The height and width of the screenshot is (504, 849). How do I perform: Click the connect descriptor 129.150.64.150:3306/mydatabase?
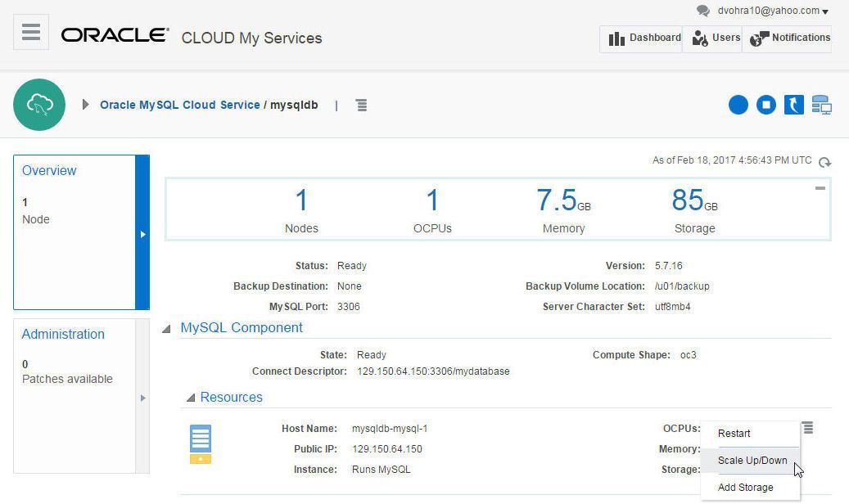(433, 371)
